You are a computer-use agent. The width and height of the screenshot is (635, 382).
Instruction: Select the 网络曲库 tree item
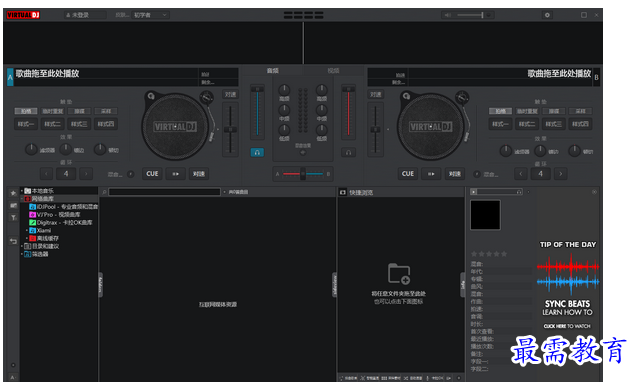(43, 198)
